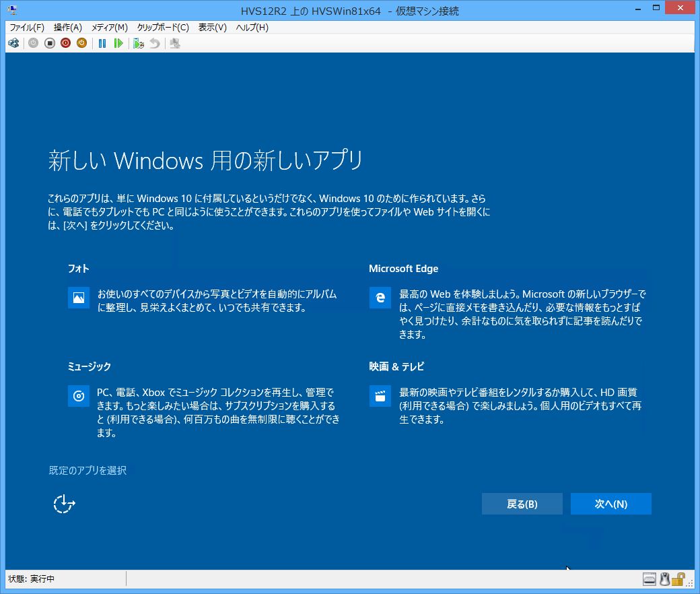
Task: Open the クリップボード(C) menu
Action: (x=163, y=27)
